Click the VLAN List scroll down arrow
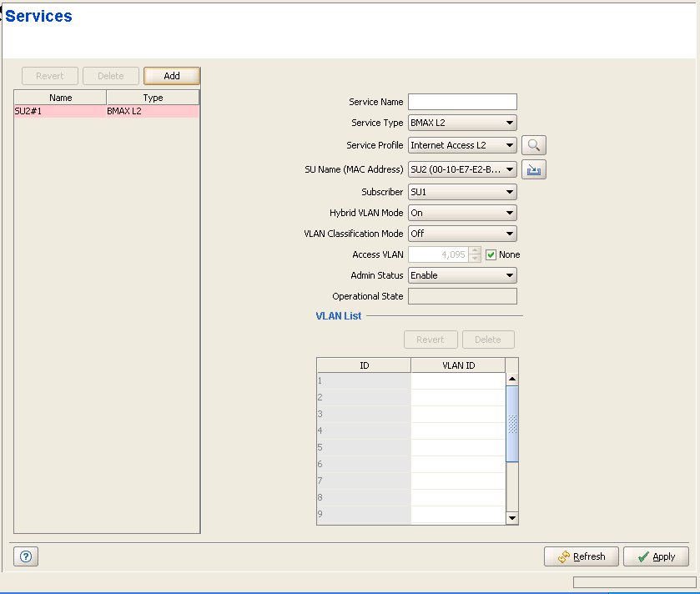The height and width of the screenshot is (594, 700). click(x=512, y=518)
